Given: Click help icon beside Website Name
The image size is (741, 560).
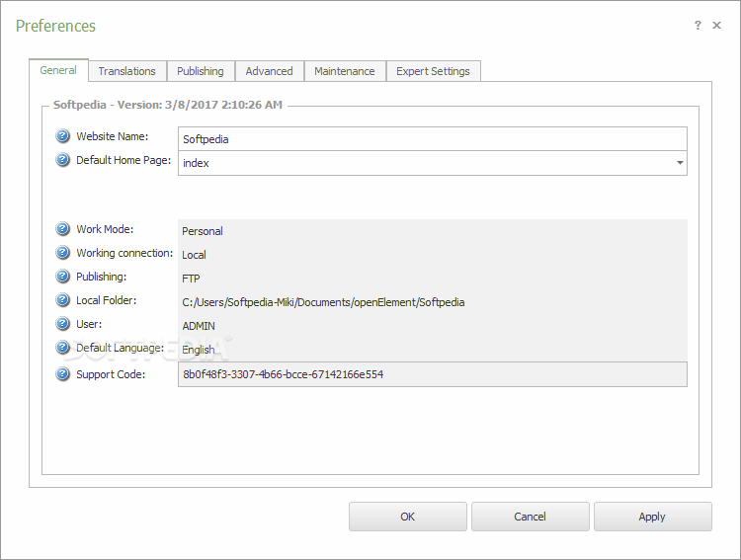Looking at the screenshot, I should point(62,136).
